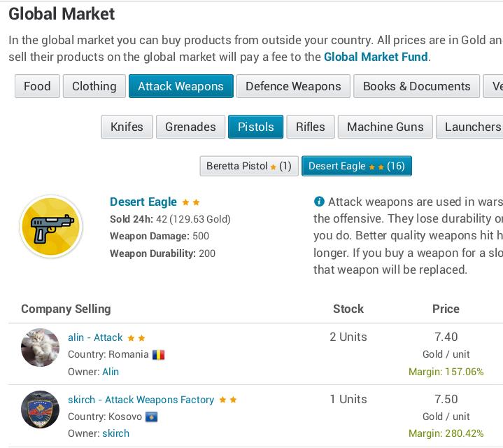Open Books & Documents tab
Viewport: 503px width, 448px height.
point(416,86)
